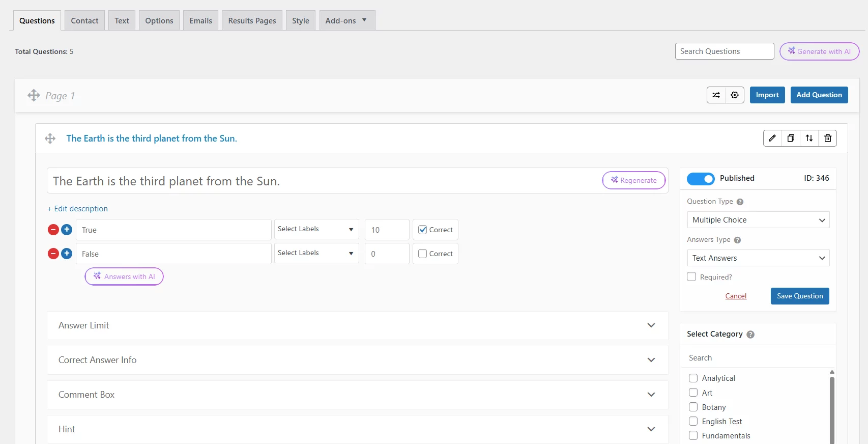The height and width of the screenshot is (444, 868).
Task: Expand the Correct Answer Info section
Action: pyautogui.click(x=357, y=360)
